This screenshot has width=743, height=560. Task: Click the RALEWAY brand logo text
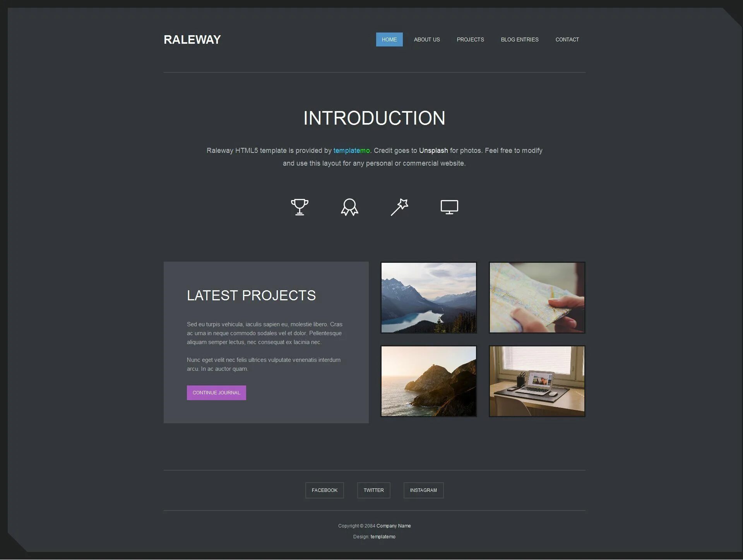click(x=192, y=39)
